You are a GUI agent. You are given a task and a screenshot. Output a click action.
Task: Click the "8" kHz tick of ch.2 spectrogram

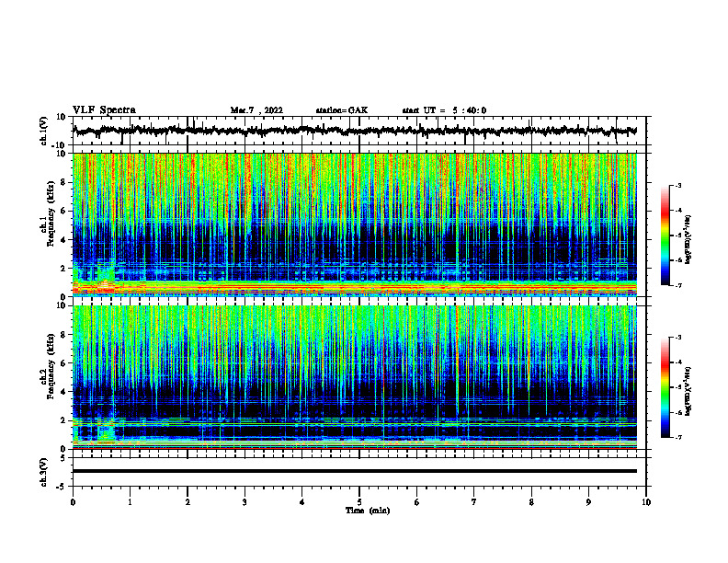64,335
